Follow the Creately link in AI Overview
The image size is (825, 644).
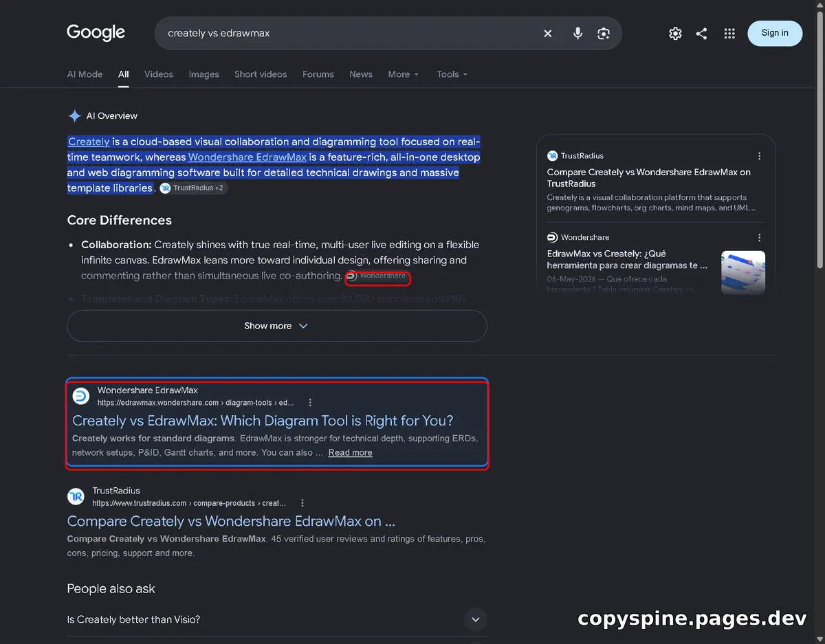(89, 142)
